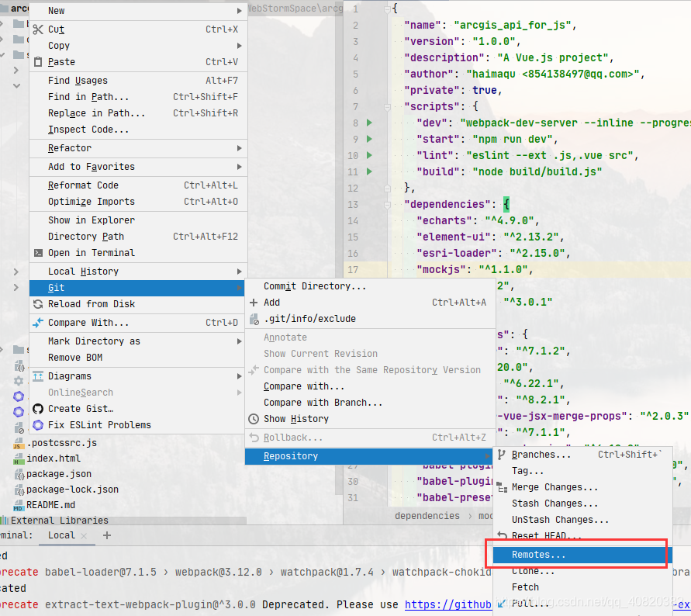Expand Add to Favorites submenu arrow

pyautogui.click(x=240, y=167)
